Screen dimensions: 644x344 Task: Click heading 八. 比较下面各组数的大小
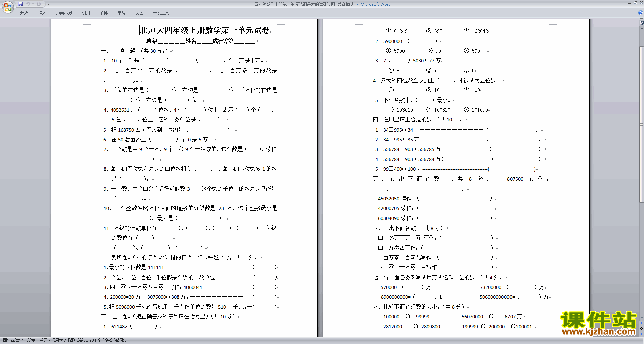pos(419,307)
